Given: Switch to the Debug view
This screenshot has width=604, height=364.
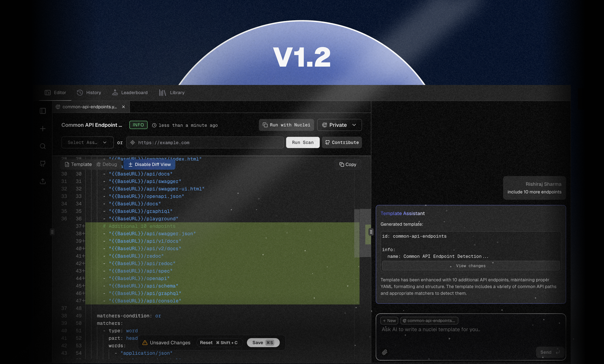Looking at the screenshot, I should point(107,164).
